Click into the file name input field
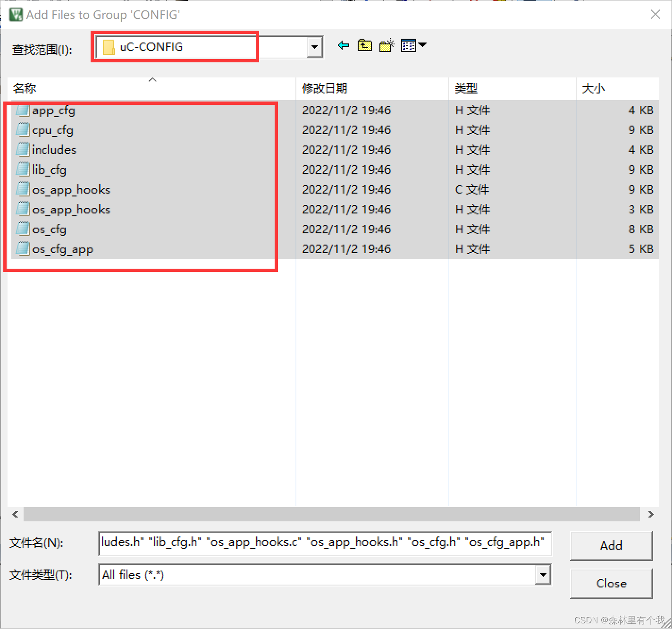672x629 pixels. tap(325, 543)
